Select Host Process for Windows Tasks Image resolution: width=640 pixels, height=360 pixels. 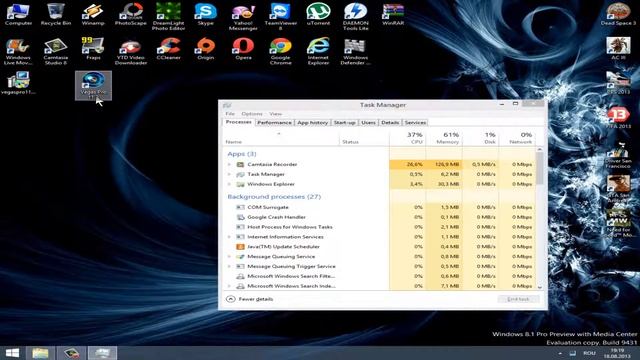tap(380, 227)
